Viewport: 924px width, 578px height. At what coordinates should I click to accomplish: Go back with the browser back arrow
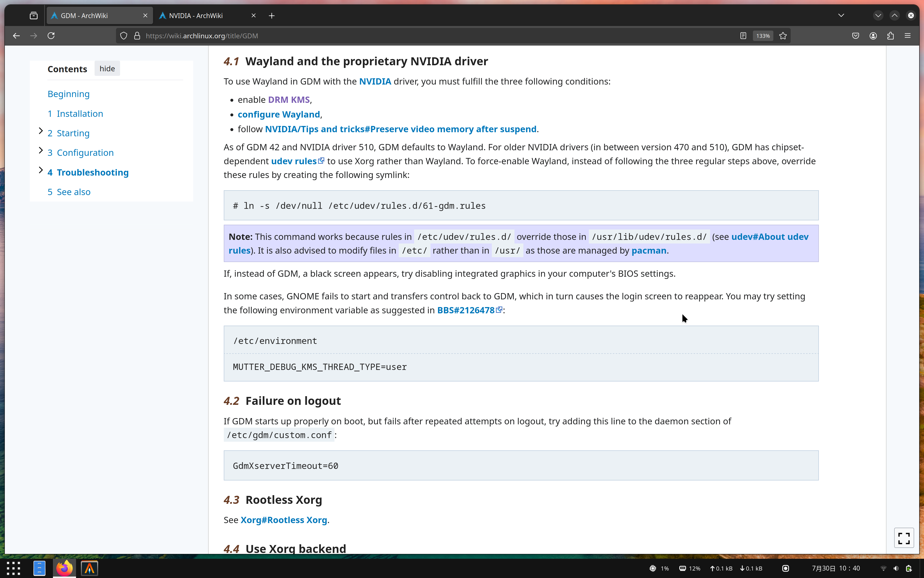(16, 36)
